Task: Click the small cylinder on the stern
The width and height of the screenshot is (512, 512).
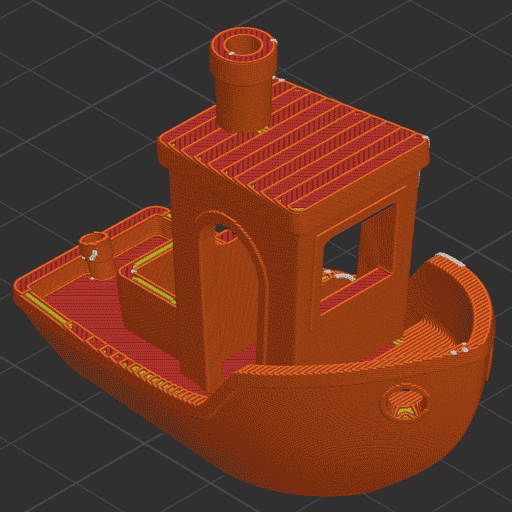Action: [x=97, y=256]
